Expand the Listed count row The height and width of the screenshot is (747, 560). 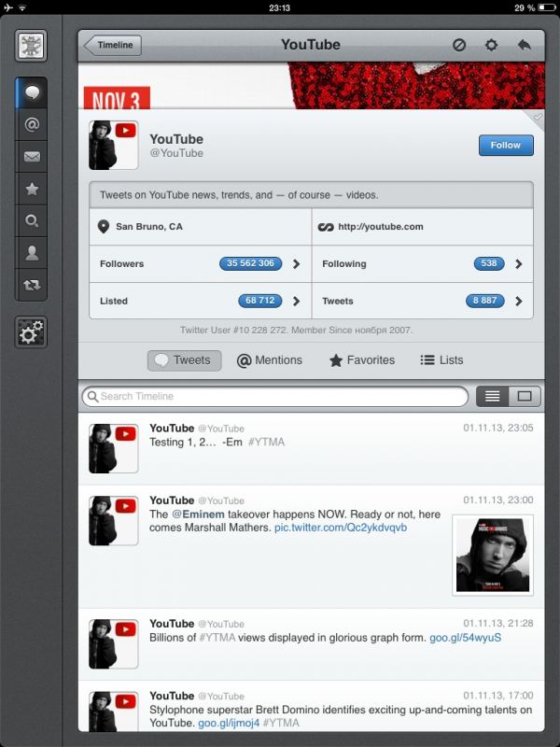(x=200, y=302)
